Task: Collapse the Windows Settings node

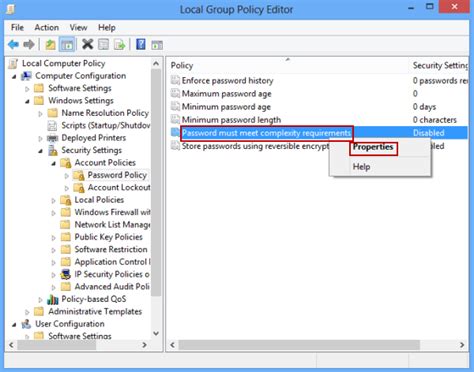Action: 27,101
